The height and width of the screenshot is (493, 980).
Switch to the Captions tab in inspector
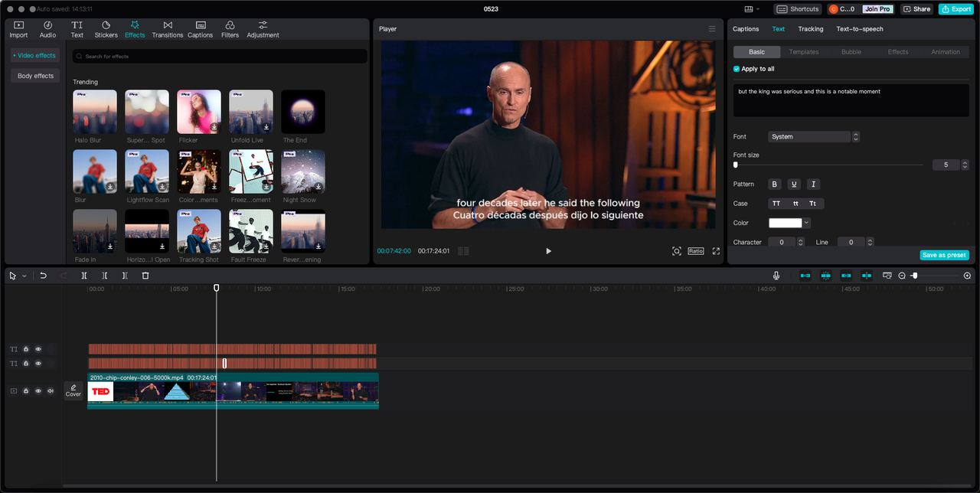tap(746, 29)
